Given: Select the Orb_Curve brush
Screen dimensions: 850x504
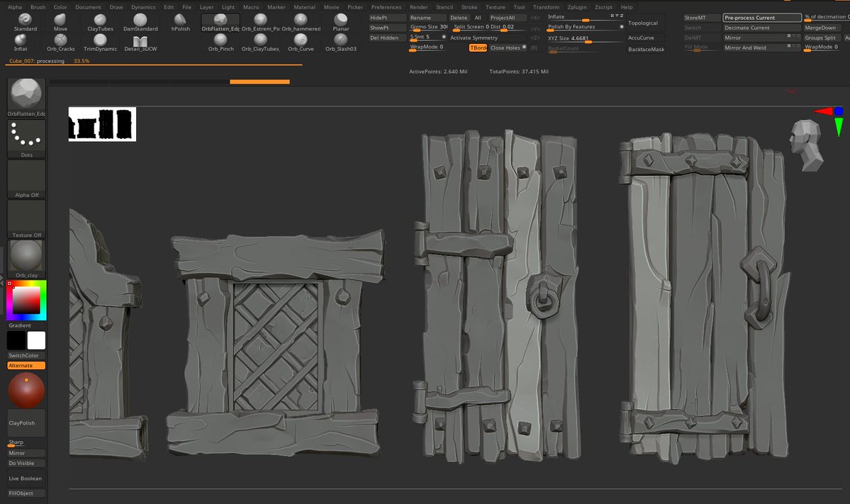Looking at the screenshot, I should (301, 43).
